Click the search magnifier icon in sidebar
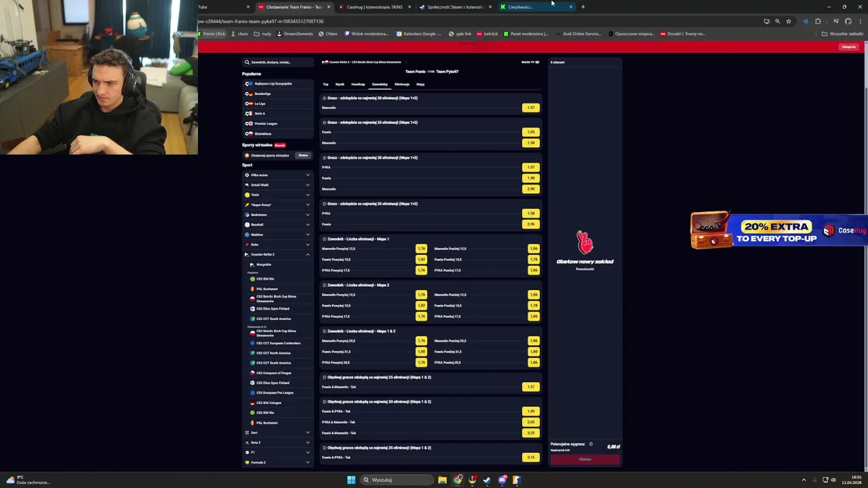This screenshot has width=868, height=488. pos(248,62)
